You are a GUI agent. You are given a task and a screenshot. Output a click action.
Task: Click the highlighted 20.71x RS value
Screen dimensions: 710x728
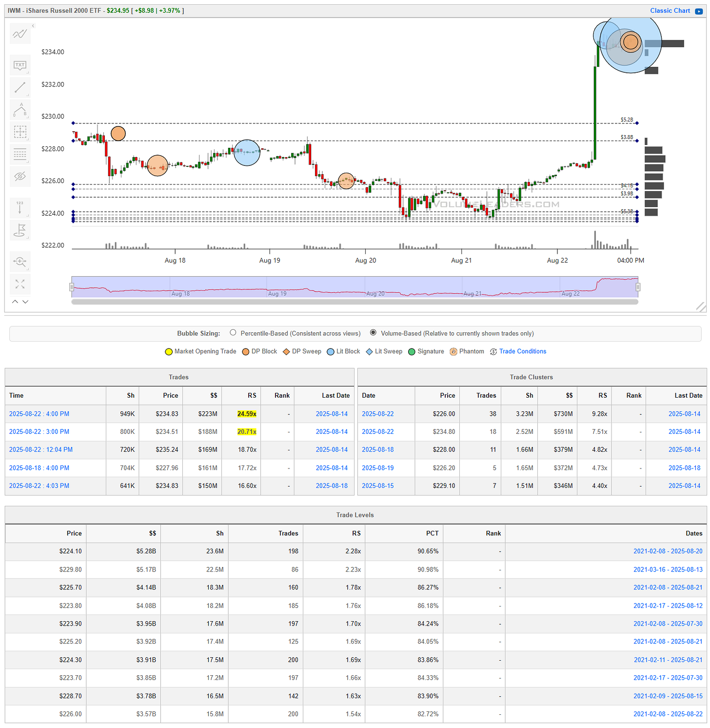pos(247,432)
